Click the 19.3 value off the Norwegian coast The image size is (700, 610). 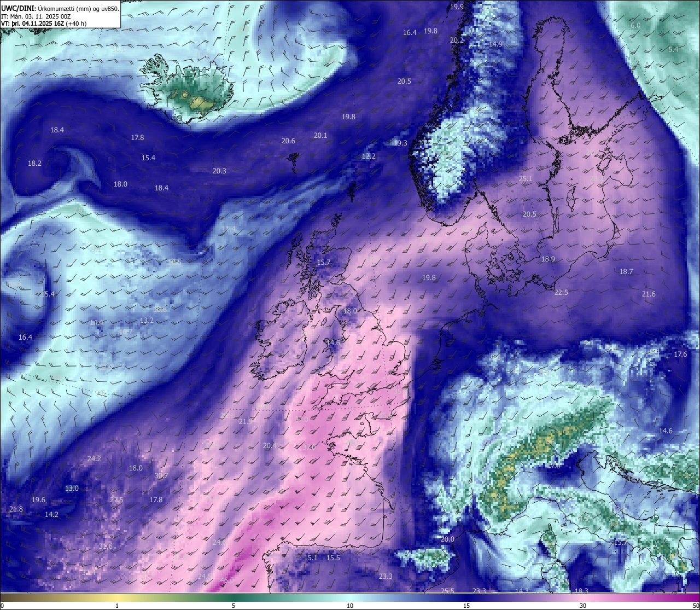(x=400, y=143)
